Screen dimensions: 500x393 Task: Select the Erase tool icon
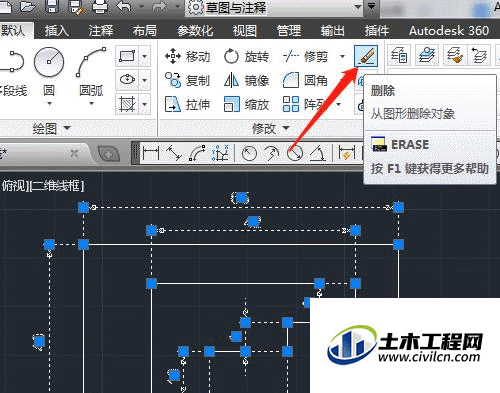(366, 56)
